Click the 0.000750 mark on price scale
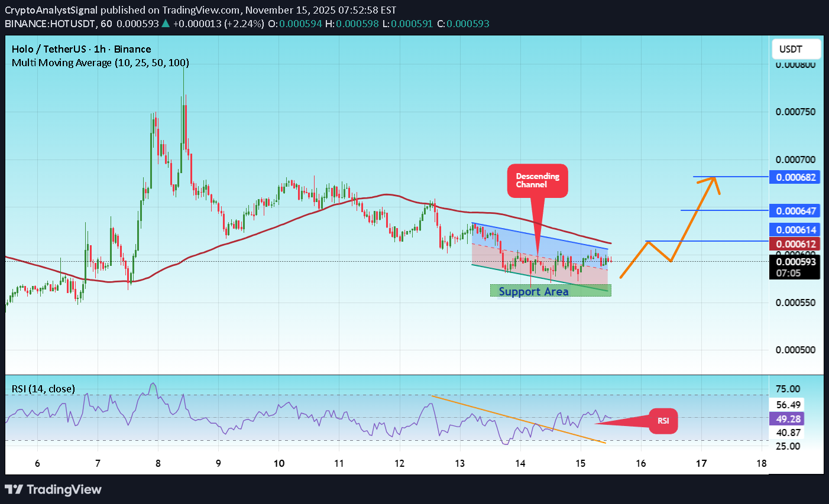 (795, 112)
